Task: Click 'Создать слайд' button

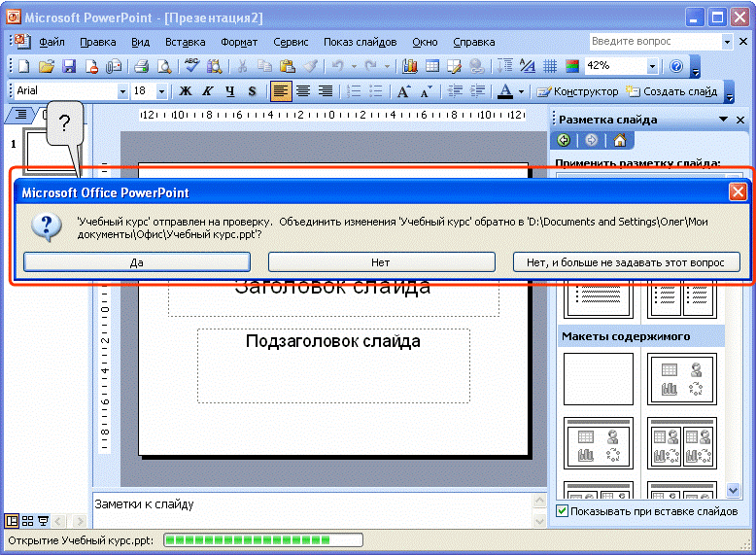Action: pos(671,91)
